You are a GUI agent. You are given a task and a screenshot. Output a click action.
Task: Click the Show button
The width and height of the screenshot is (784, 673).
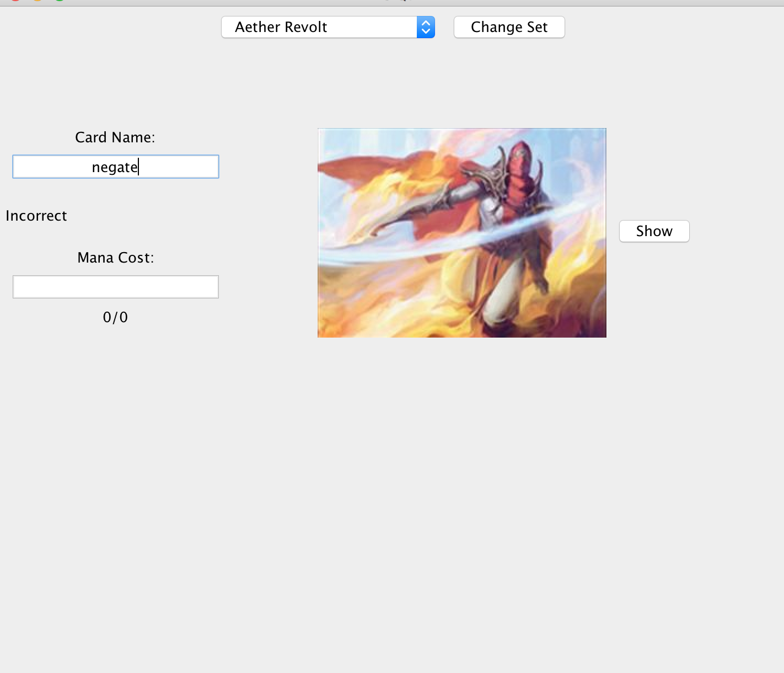point(654,231)
